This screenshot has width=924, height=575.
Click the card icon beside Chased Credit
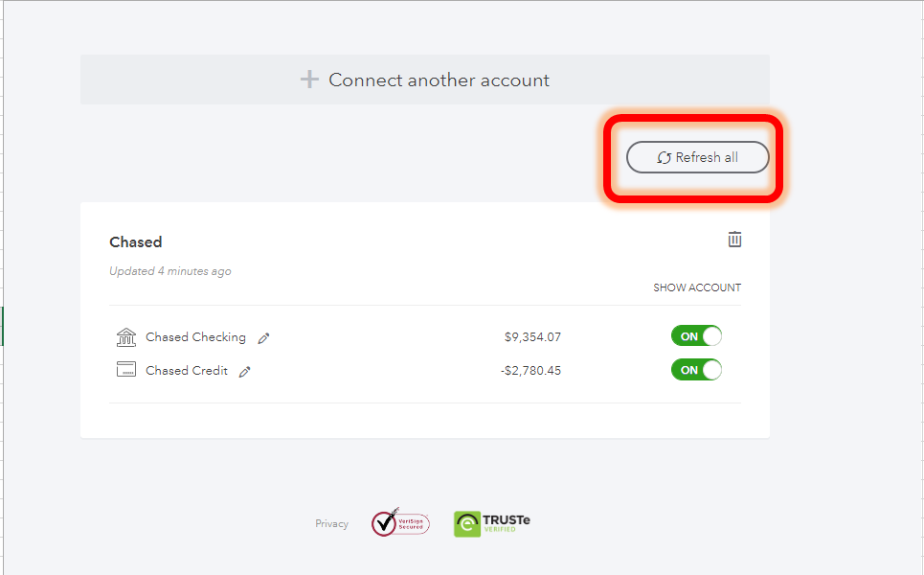(x=126, y=370)
